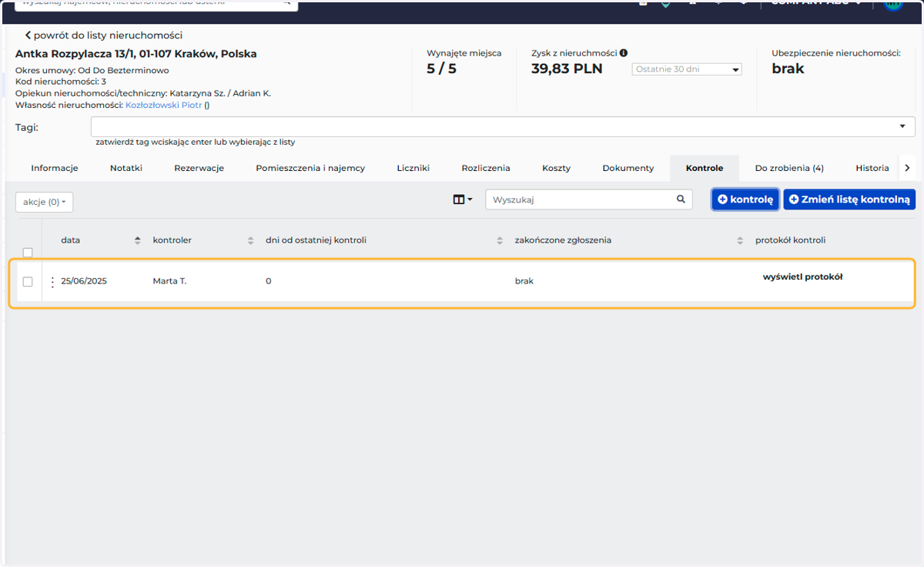Image resolution: width=924 pixels, height=567 pixels.
Task: Tick the select-all checkbox in table header
Action: [28, 253]
